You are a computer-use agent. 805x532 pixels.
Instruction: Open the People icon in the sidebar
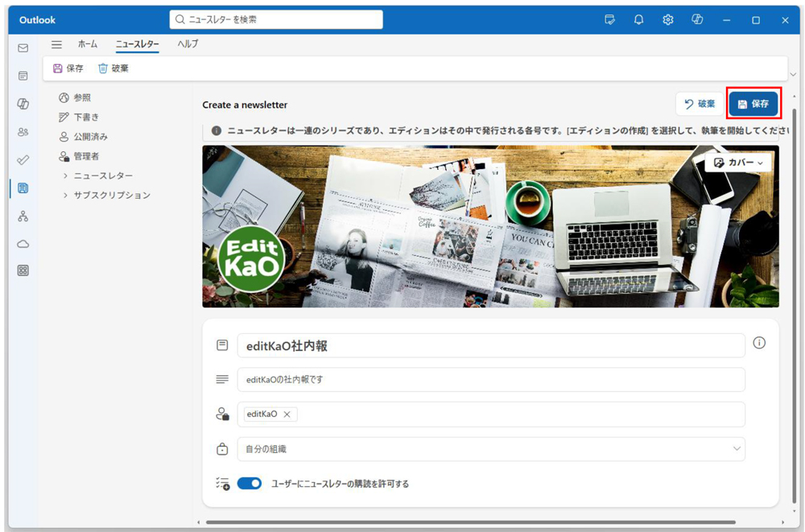point(22,132)
